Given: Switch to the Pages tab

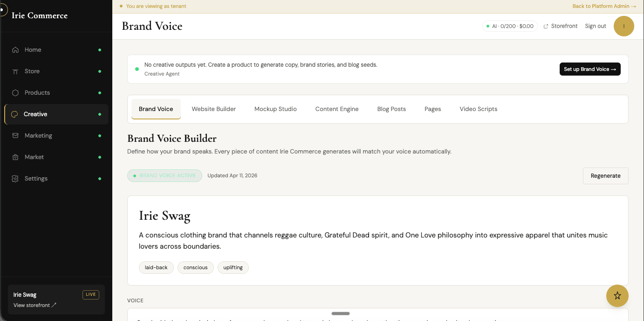Looking at the screenshot, I should tap(432, 109).
